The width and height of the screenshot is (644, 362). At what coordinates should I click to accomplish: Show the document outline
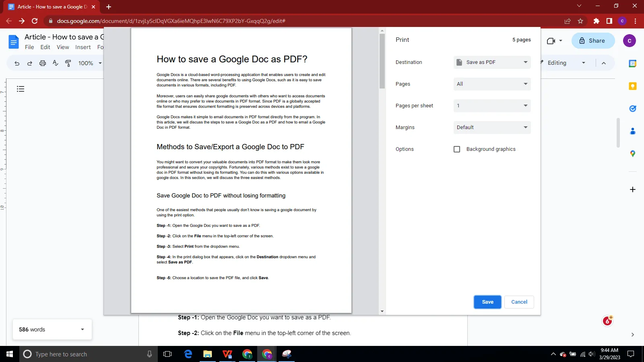(x=21, y=88)
